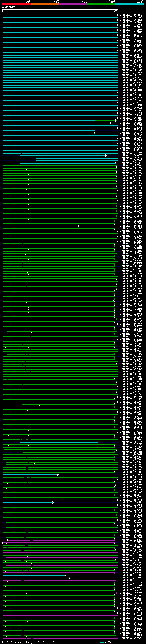Screen dimensions: 146x644
Task: Select label UniRef100_Q84L88
Action: 131,45
